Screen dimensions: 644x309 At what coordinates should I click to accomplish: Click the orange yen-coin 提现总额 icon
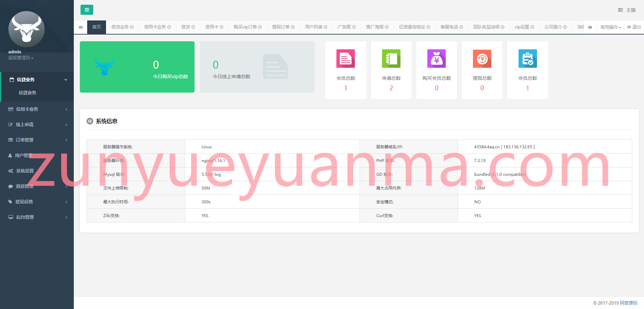pos(482,59)
